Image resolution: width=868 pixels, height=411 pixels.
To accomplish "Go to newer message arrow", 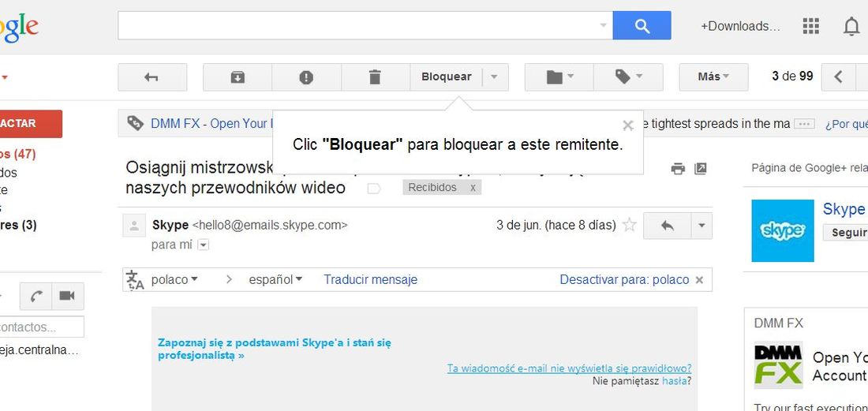I will pos(838,77).
